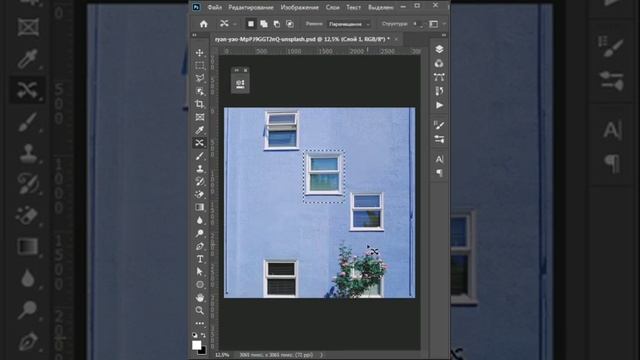Expand the right panel dock double arrows
The height and width of the screenshot is (360, 640).
pyautogui.click(x=444, y=35)
